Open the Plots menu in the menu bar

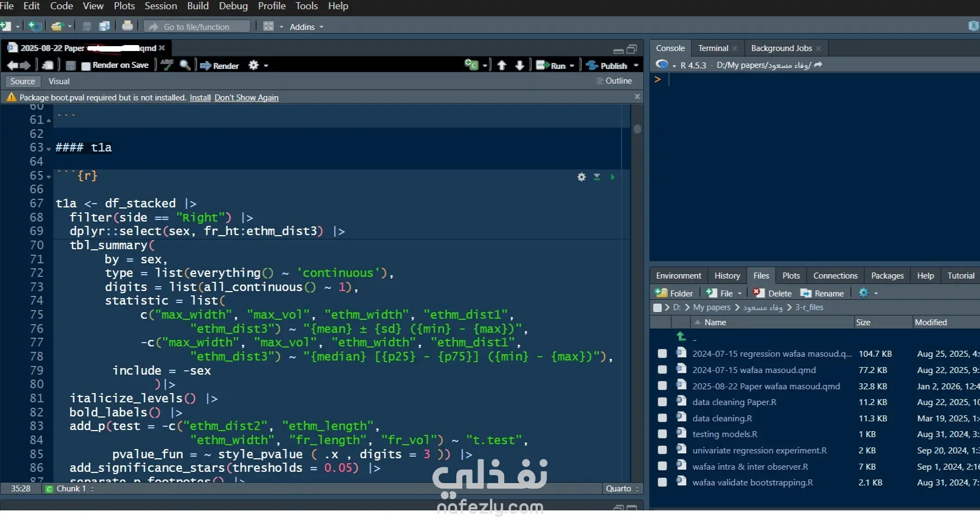124,6
